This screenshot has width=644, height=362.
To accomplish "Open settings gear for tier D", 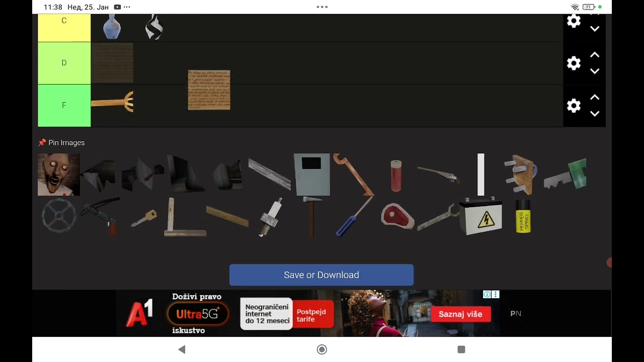I will pyautogui.click(x=574, y=63).
